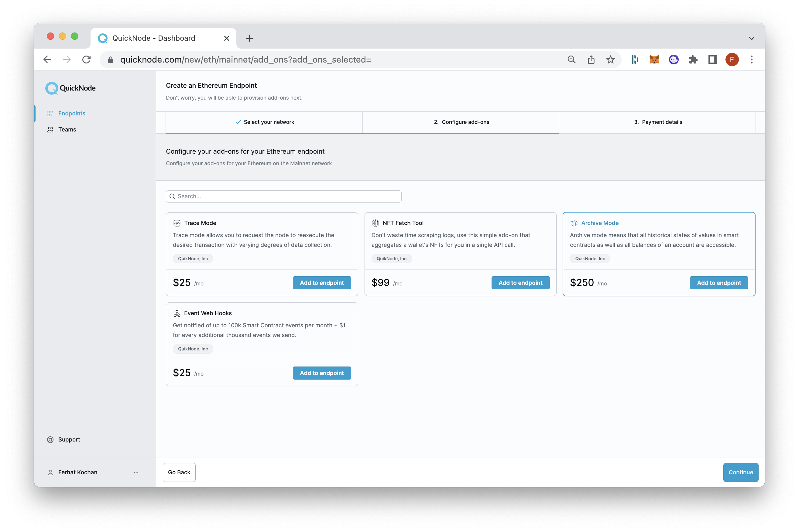Open a new browser tab
The image size is (799, 532).
click(x=249, y=38)
